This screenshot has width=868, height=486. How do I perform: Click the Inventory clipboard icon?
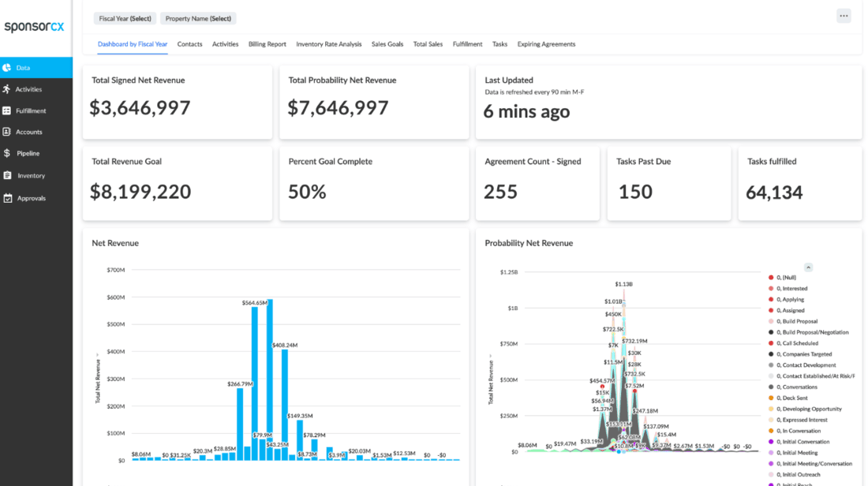(x=7, y=175)
